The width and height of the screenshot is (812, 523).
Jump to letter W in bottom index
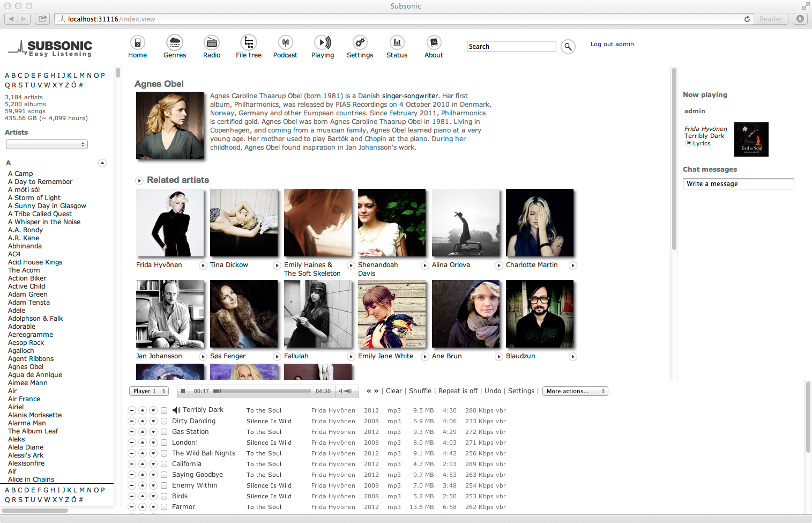(x=47, y=500)
